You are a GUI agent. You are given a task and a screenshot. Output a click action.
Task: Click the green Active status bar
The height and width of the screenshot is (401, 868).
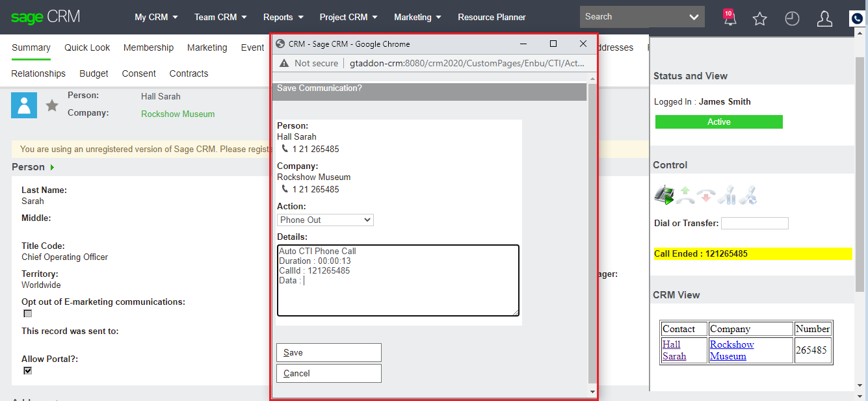point(719,122)
